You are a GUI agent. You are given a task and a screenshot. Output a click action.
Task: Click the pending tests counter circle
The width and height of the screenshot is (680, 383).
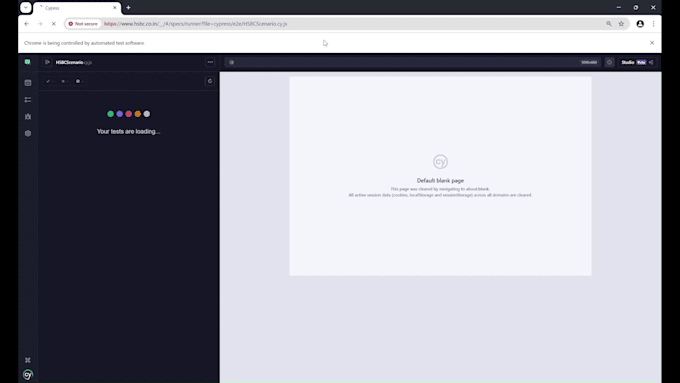[x=80, y=81]
